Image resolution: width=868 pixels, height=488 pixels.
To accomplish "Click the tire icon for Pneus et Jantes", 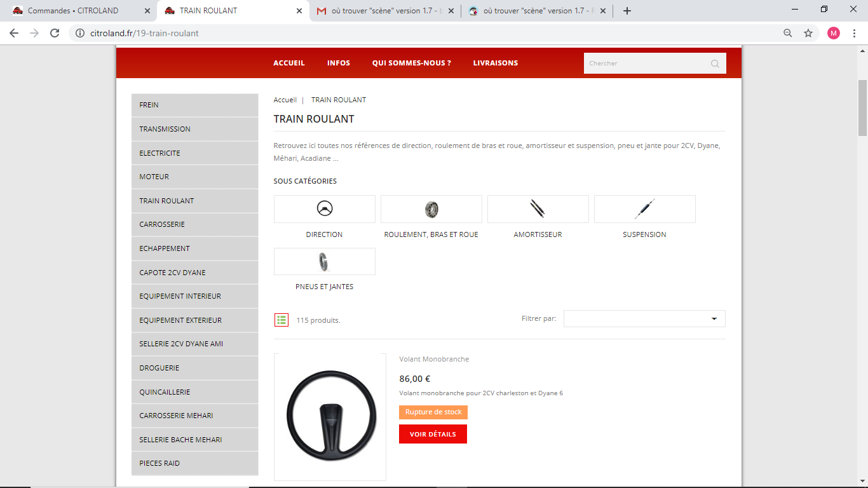I will pyautogui.click(x=325, y=261).
